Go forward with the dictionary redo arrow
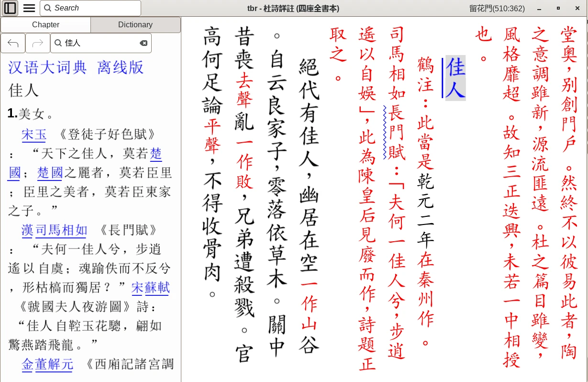 click(x=37, y=43)
